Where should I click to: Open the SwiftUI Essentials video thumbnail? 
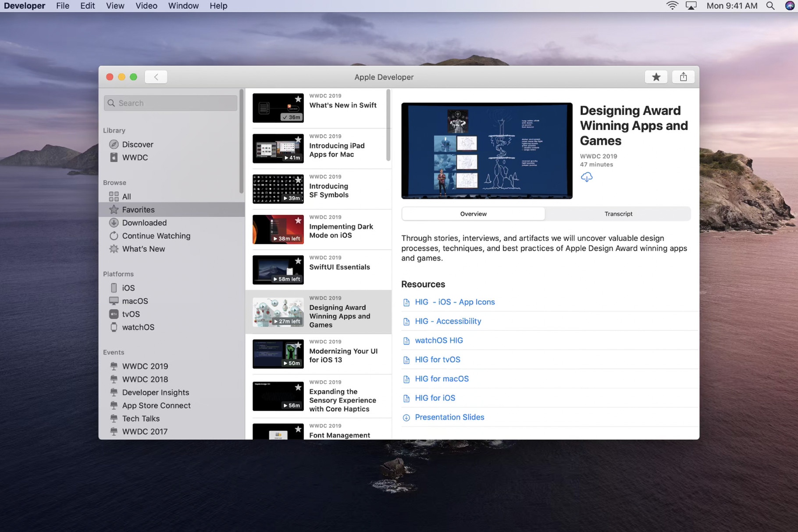pos(278,269)
